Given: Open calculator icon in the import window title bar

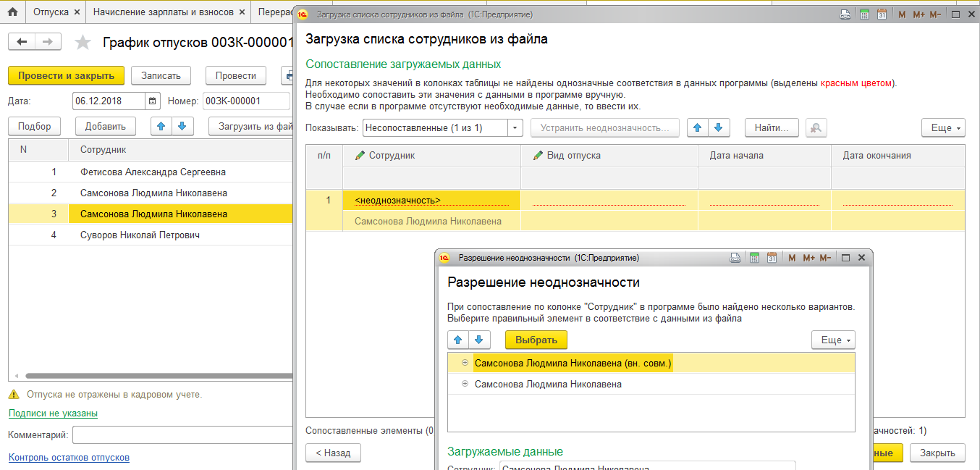Looking at the screenshot, I should 864,14.
